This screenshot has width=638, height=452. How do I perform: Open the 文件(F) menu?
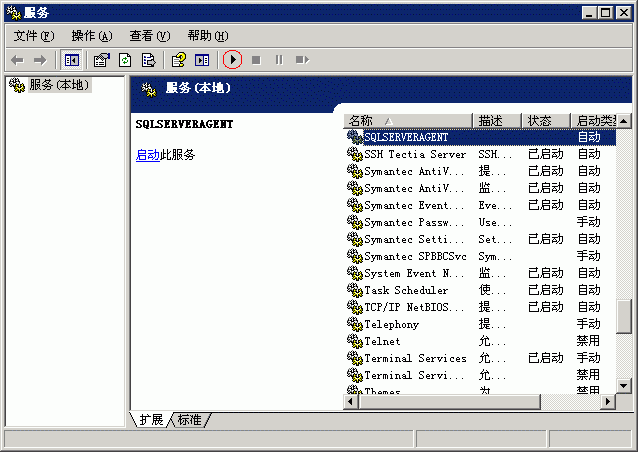34,35
